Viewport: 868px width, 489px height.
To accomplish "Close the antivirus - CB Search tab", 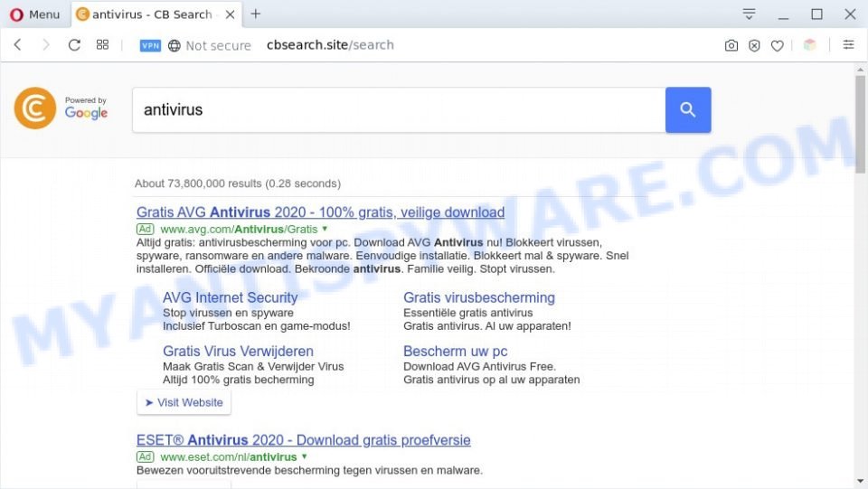I will (x=231, y=14).
